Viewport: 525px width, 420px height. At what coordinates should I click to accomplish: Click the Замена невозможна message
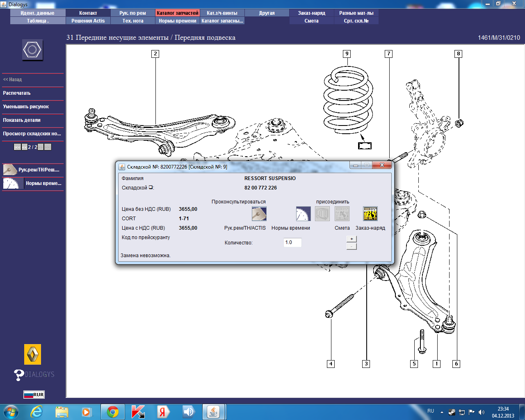(x=146, y=256)
